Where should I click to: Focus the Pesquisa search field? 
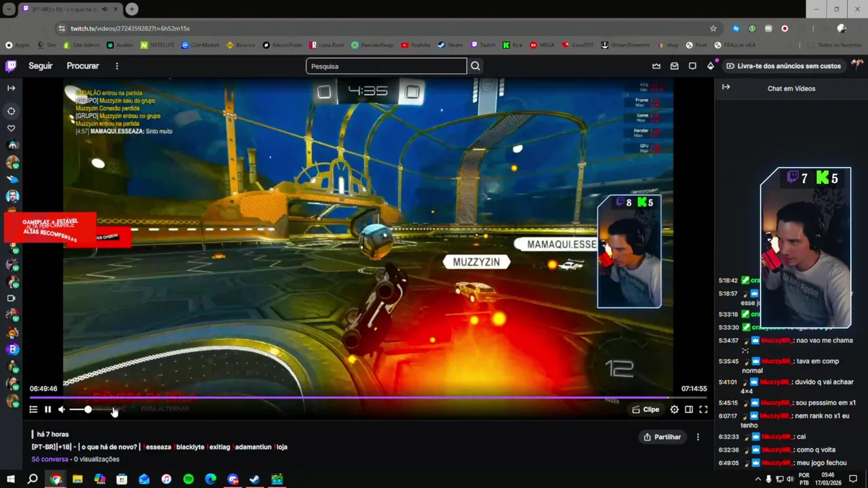pyautogui.click(x=387, y=66)
